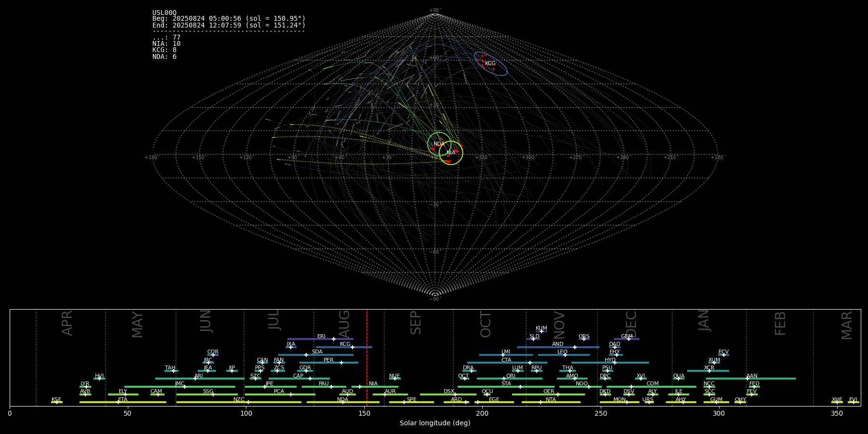Click the ARI shower label in timeline
This screenshot has width=868, height=434.
(x=199, y=376)
